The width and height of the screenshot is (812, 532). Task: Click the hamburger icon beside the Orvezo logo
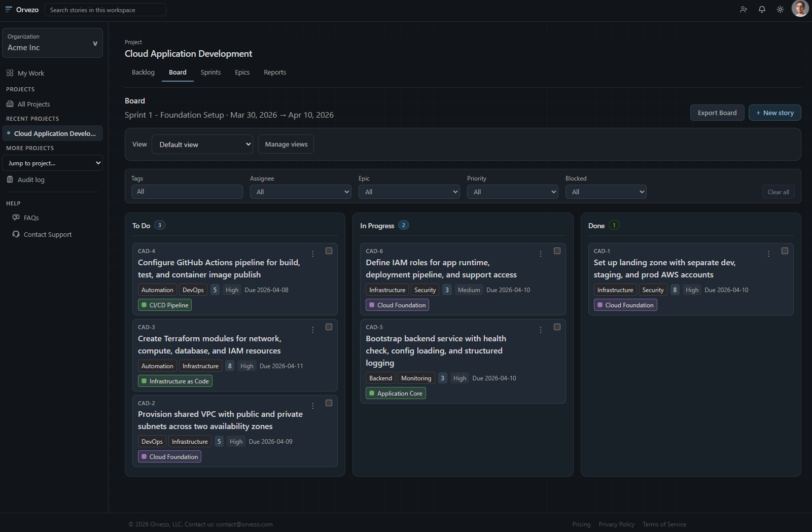(9, 9)
